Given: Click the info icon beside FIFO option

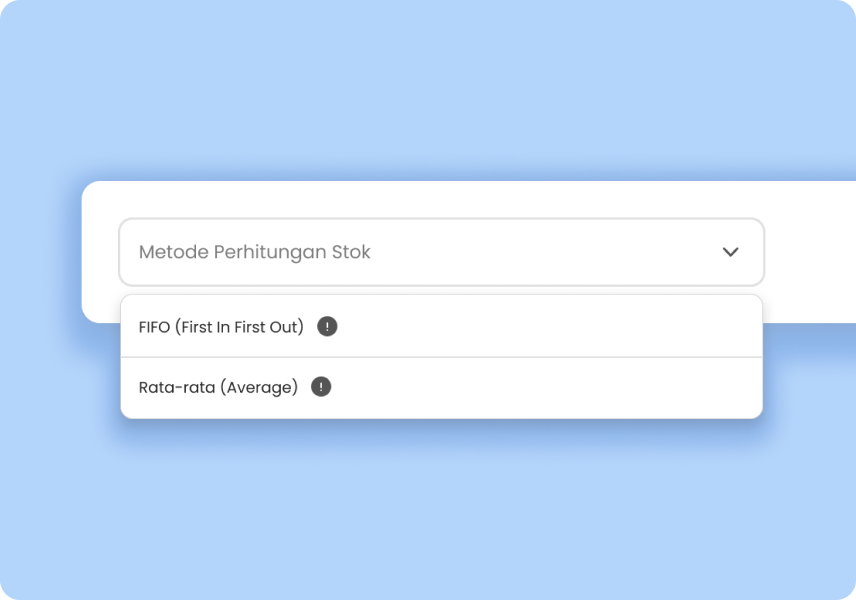Looking at the screenshot, I should [327, 326].
